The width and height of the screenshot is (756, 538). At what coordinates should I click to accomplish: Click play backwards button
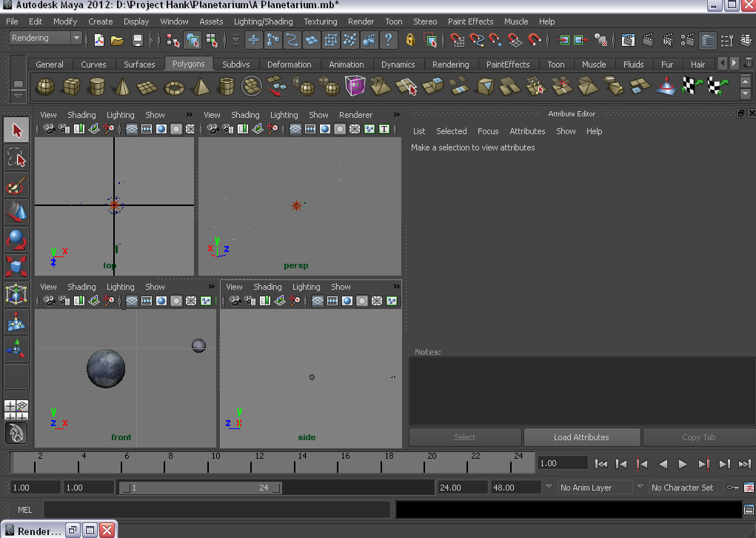(663, 464)
